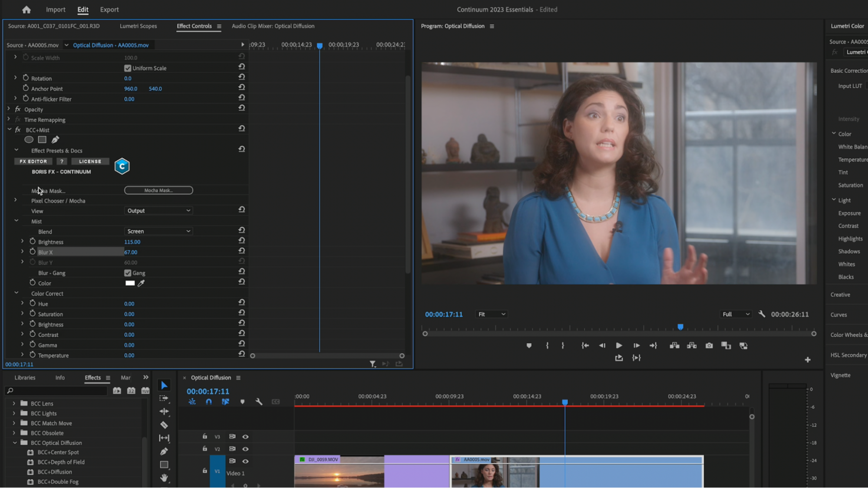Viewport: 868px width, 488px height.
Task: Collapse the Color Correct group
Action: click(17, 293)
